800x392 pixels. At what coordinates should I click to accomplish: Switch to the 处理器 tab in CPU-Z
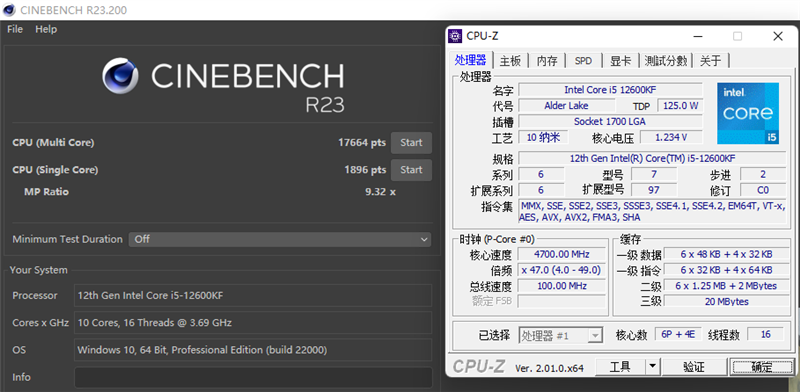[x=470, y=60]
